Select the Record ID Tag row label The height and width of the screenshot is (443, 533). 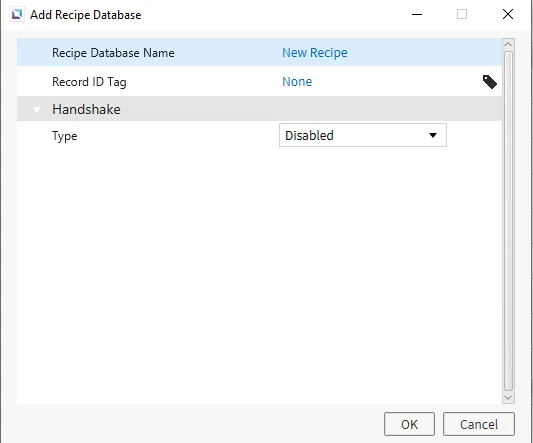point(89,82)
